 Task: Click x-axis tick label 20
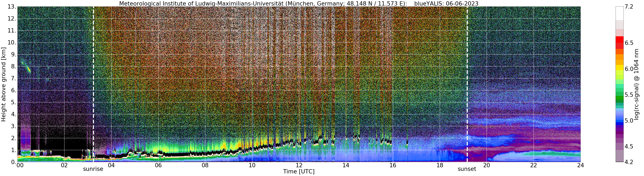pos(487,166)
